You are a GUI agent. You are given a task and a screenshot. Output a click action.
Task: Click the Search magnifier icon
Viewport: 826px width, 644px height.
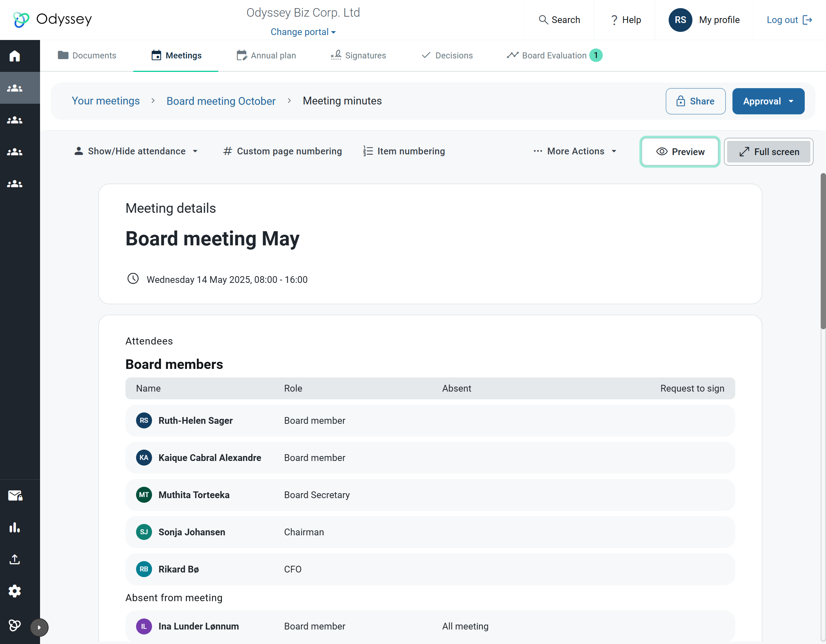pos(543,20)
